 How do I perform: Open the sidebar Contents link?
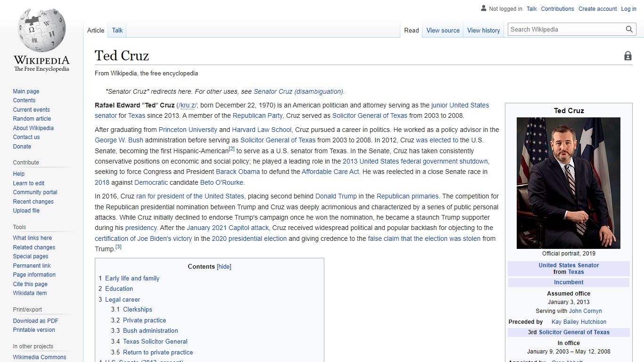(x=24, y=100)
